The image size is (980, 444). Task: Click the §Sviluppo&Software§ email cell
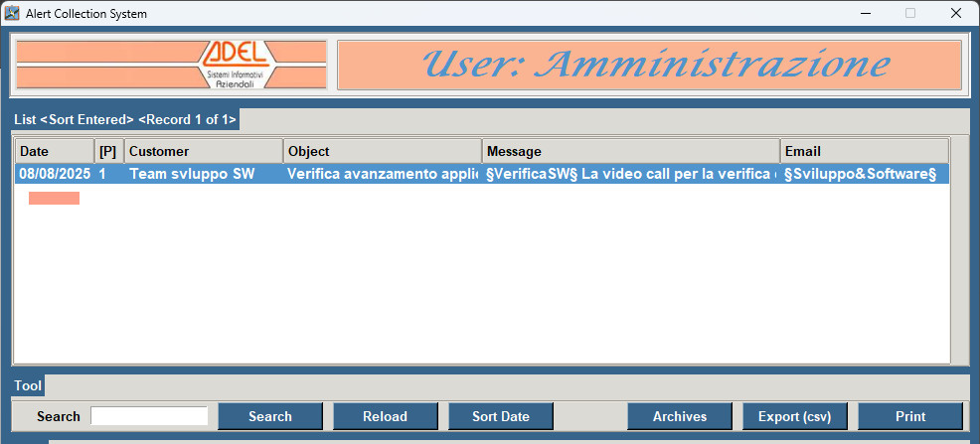(x=860, y=174)
